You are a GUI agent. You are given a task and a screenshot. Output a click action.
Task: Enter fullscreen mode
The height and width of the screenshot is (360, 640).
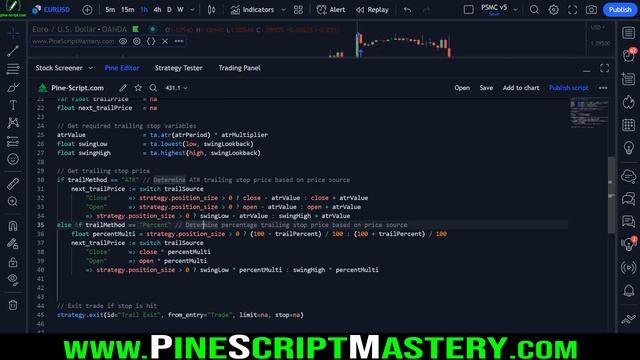[x=572, y=9]
